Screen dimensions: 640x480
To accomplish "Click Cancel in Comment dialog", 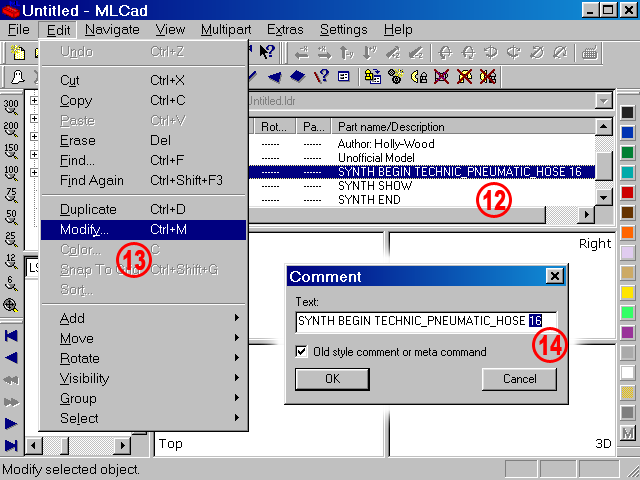I will click(x=519, y=379).
